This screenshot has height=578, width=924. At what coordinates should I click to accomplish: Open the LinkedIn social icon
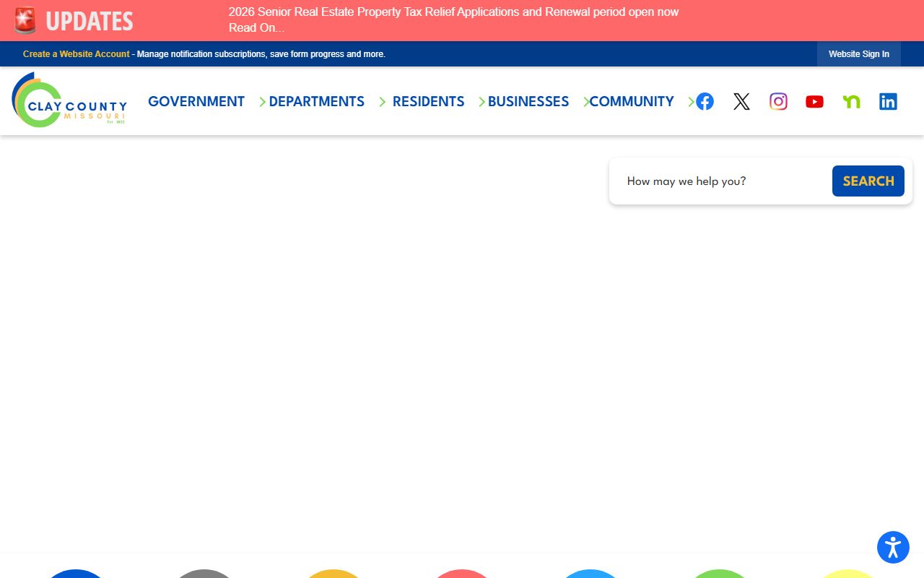point(888,101)
